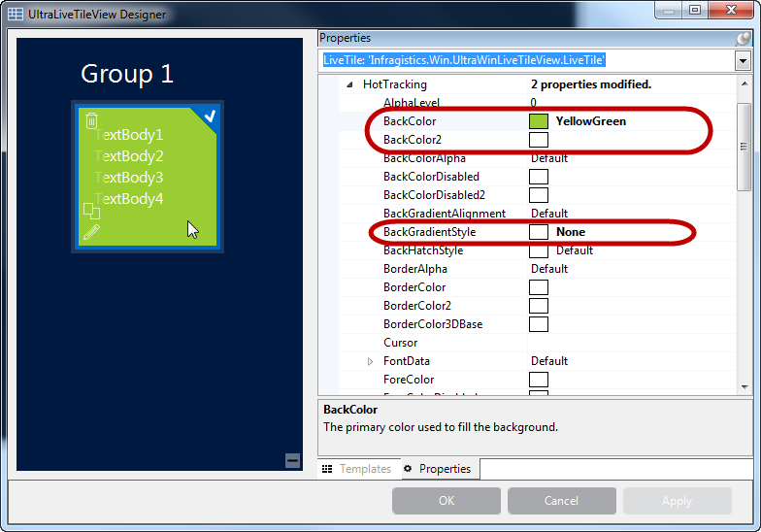Click the BorderColor swatch

coord(538,287)
